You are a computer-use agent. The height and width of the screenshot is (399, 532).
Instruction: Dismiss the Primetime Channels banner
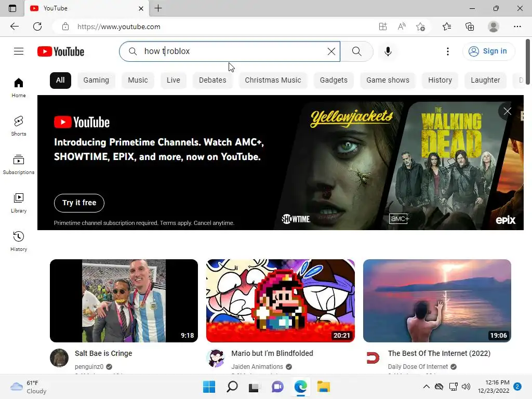click(507, 111)
